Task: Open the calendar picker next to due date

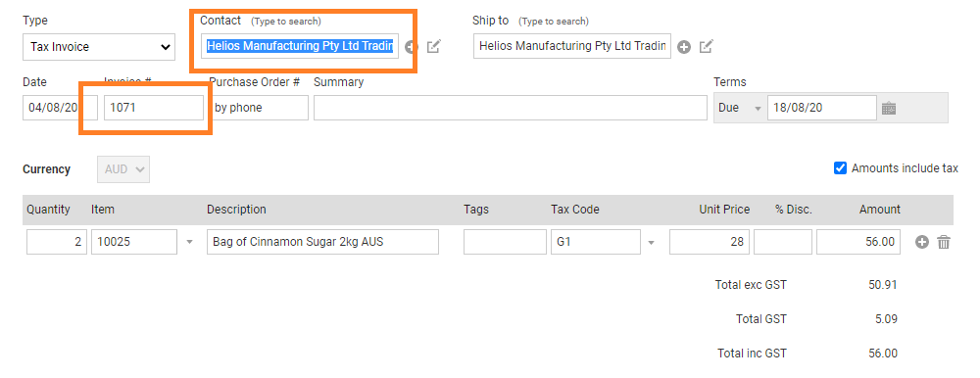Action: 889,108
